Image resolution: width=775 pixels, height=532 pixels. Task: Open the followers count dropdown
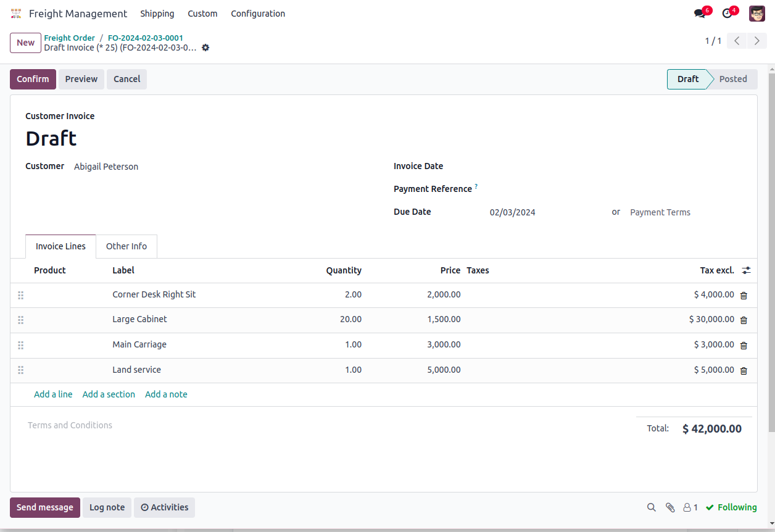[x=690, y=507]
